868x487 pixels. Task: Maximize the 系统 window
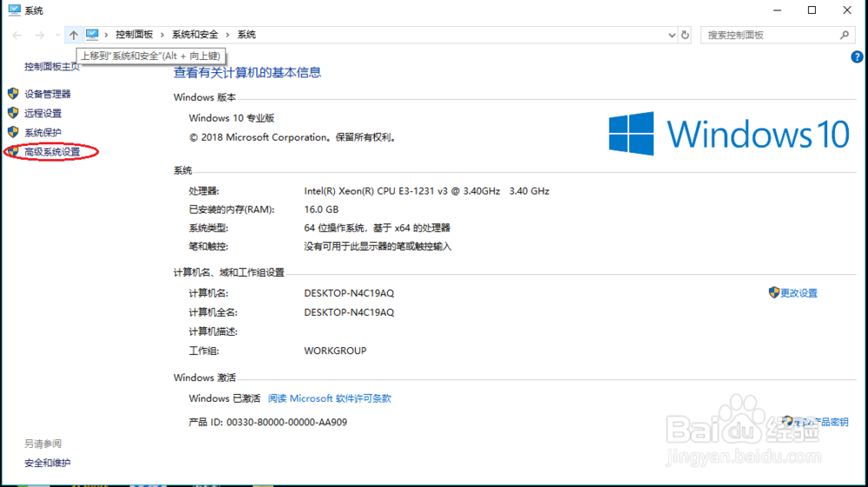812,10
